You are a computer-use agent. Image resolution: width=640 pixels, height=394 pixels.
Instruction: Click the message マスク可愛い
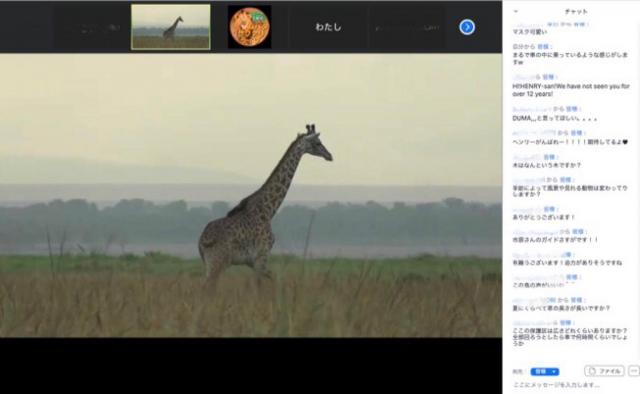click(530, 32)
